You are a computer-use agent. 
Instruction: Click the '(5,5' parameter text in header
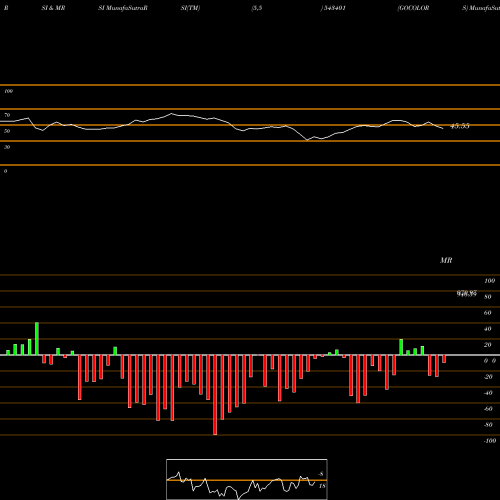[x=257, y=8]
